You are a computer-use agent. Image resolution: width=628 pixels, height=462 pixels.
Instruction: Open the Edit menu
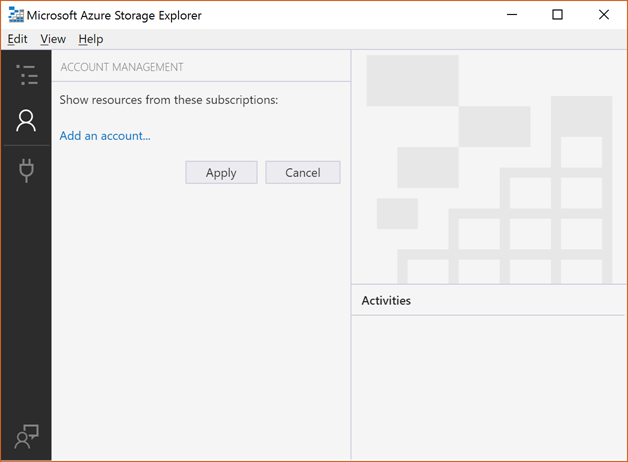pos(17,39)
